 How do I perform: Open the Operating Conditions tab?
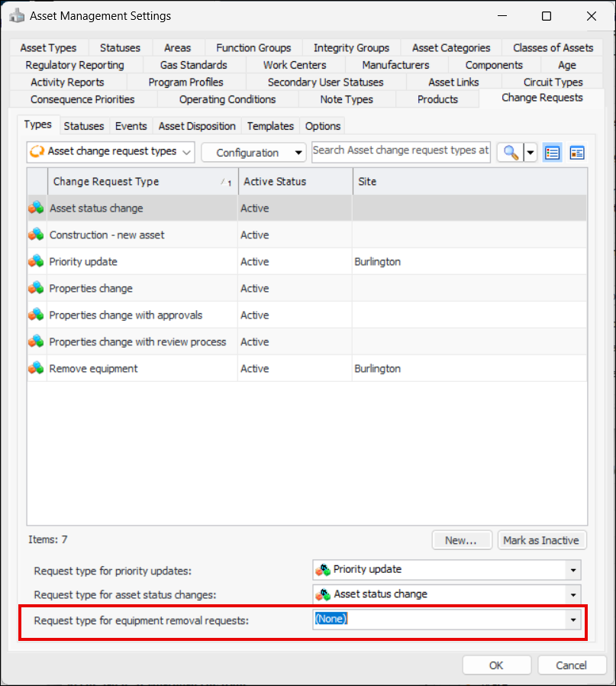point(227,99)
